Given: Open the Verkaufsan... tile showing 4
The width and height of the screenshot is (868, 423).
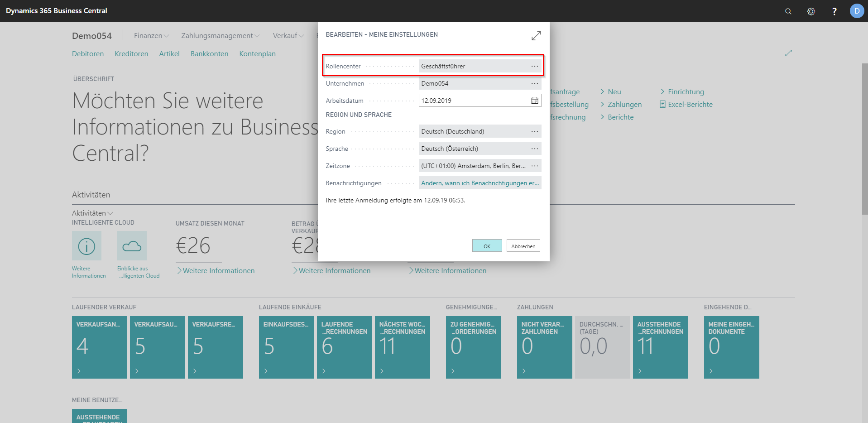Looking at the screenshot, I should point(100,347).
